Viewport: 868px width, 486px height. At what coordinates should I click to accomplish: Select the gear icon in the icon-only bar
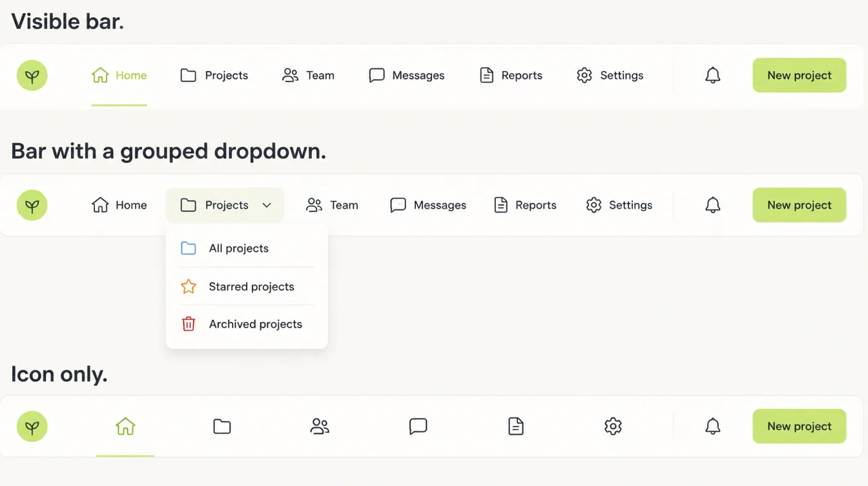613,427
